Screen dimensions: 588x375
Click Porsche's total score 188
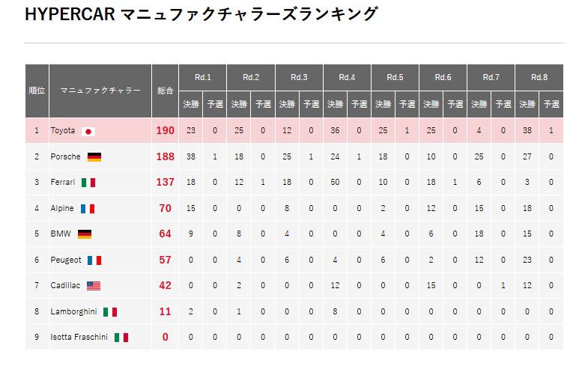tap(165, 156)
